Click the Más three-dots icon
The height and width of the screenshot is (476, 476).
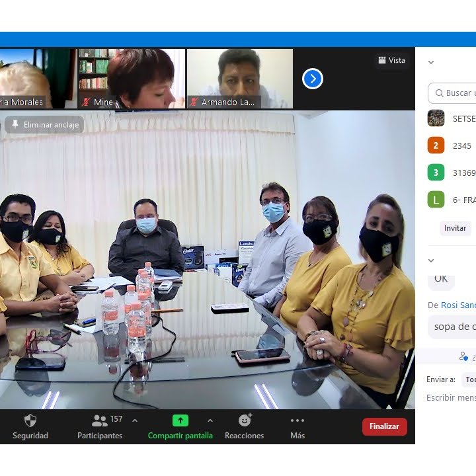pyautogui.click(x=297, y=420)
